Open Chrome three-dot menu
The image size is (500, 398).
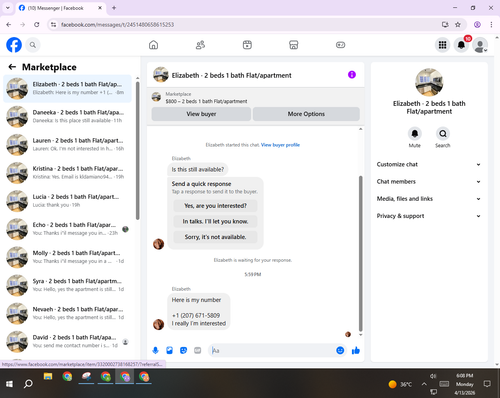[491, 24]
